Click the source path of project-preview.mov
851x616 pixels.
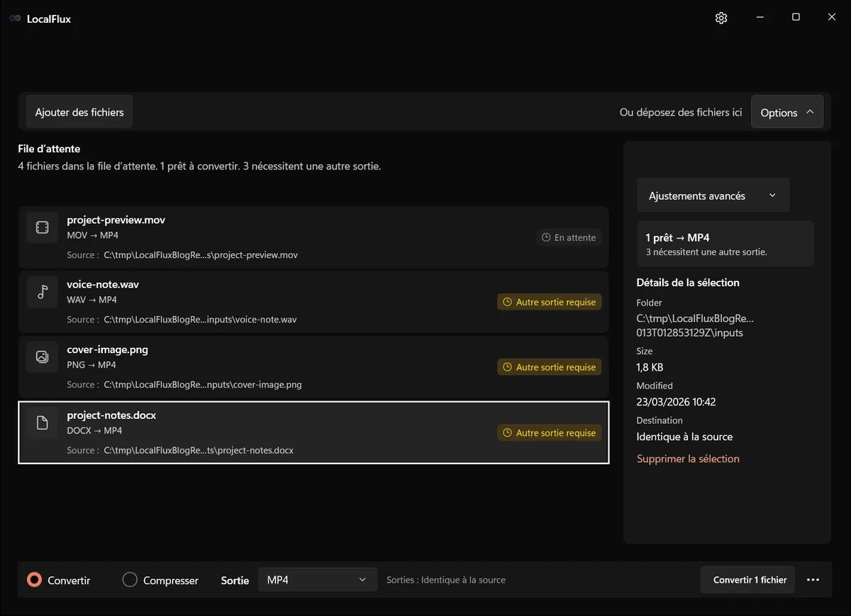[201, 254]
